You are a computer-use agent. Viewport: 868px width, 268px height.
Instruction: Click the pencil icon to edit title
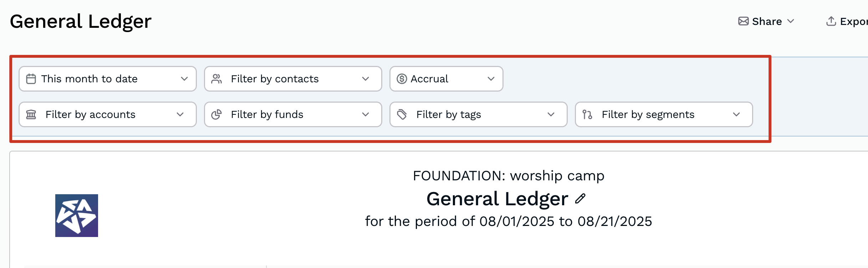[x=580, y=199]
